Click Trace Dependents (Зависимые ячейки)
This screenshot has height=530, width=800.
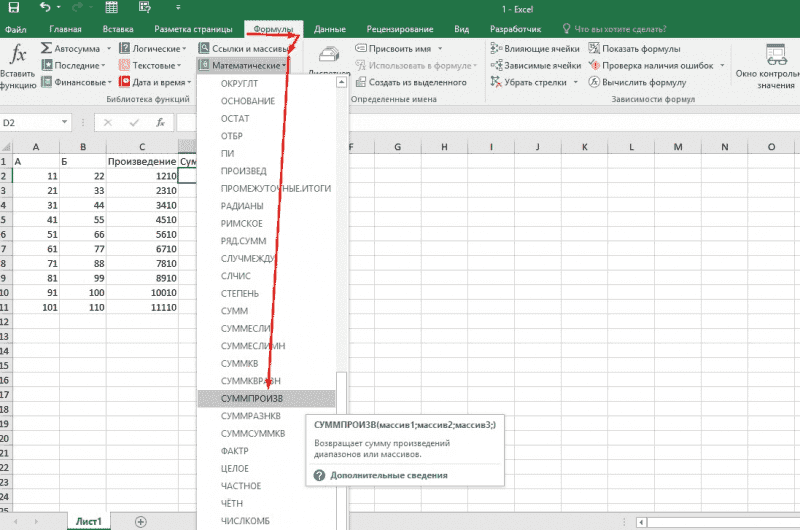[541, 65]
